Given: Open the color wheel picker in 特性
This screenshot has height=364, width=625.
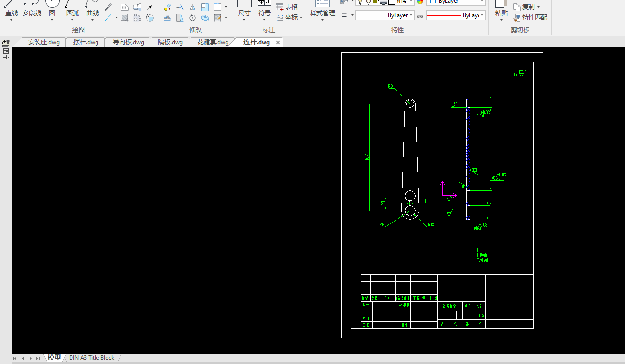Looking at the screenshot, I should [420, 2].
